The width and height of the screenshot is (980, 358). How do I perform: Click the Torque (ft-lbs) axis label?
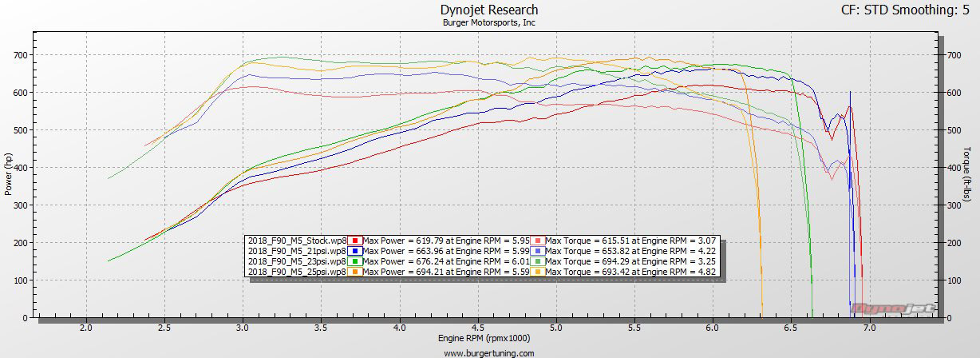point(967,173)
